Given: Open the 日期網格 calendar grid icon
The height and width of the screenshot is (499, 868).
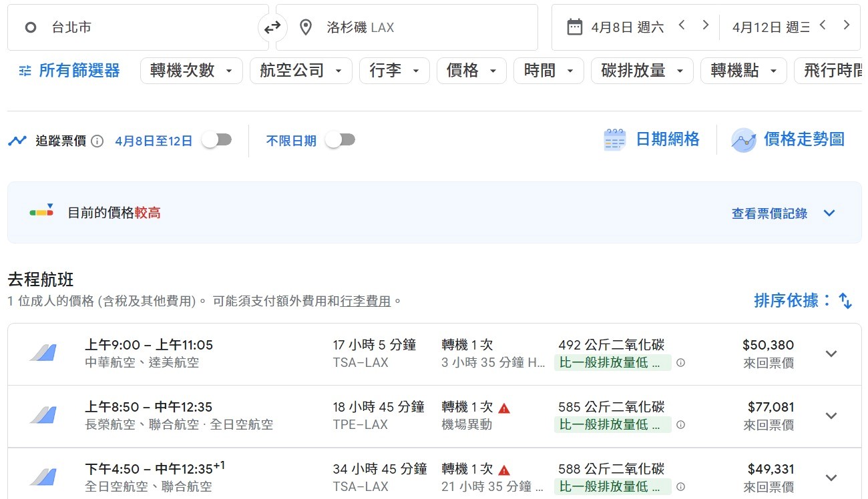Looking at the screenshot, I should pyautogui.click(x=614, y=140).
